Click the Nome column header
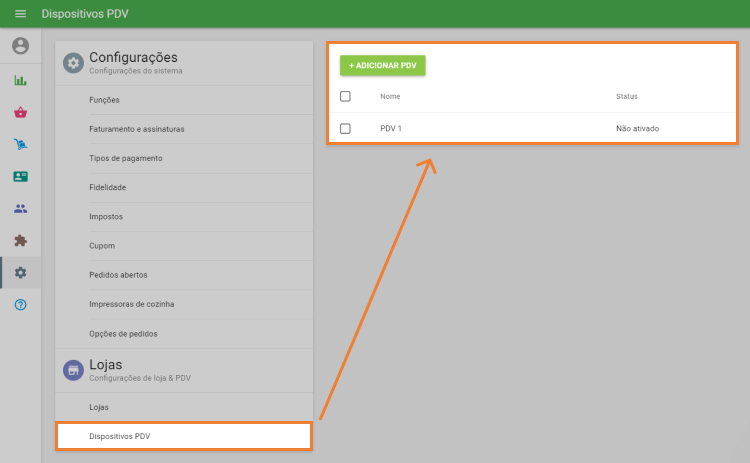Viewport: 750px width, 463px height. [x=390, y=96]
